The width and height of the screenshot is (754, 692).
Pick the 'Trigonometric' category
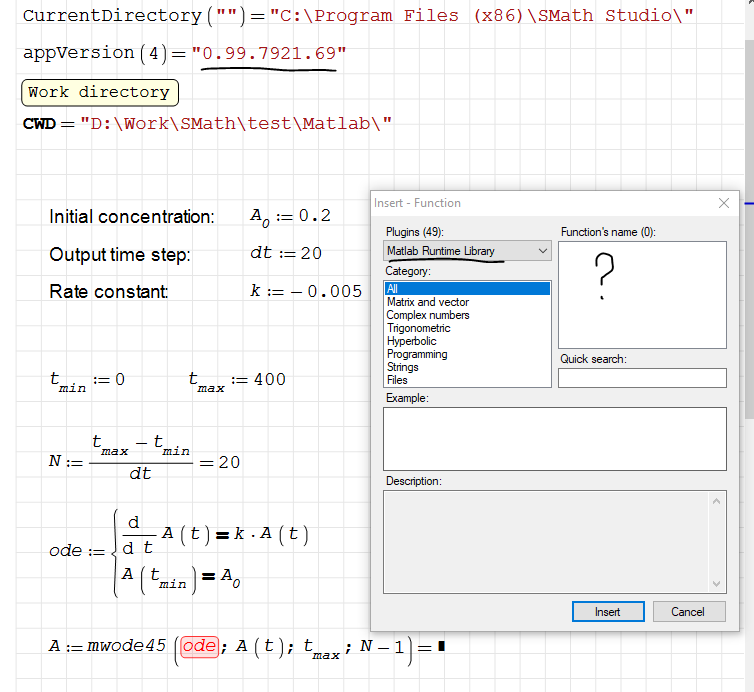pyautogui.click(x=419, y=328)
